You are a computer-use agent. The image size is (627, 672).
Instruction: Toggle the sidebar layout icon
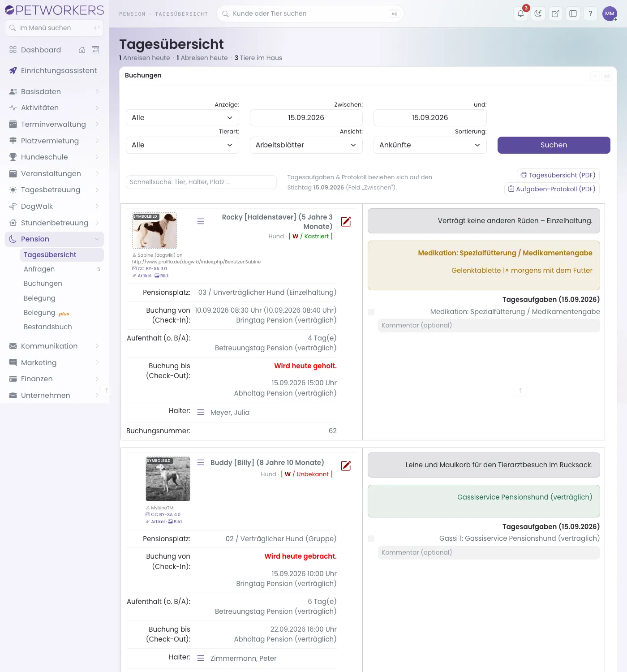pyautogui.click(x=573, y=13)
